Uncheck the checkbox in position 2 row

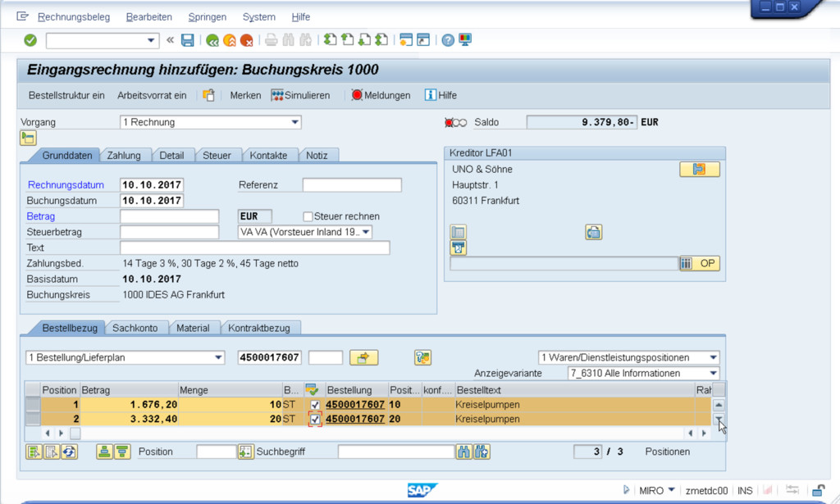pos(315,419)
